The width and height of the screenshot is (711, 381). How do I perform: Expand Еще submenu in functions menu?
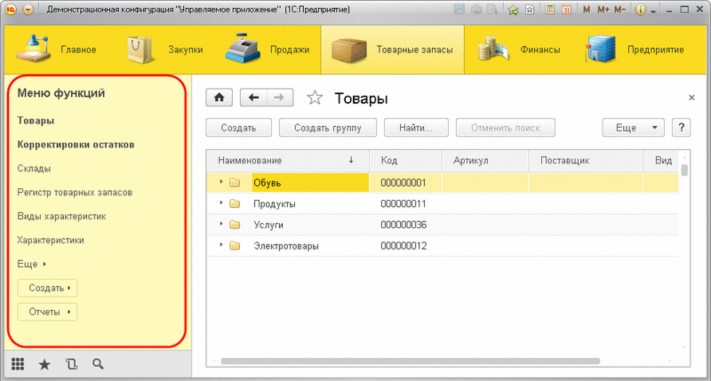click(x=32, y=264)
